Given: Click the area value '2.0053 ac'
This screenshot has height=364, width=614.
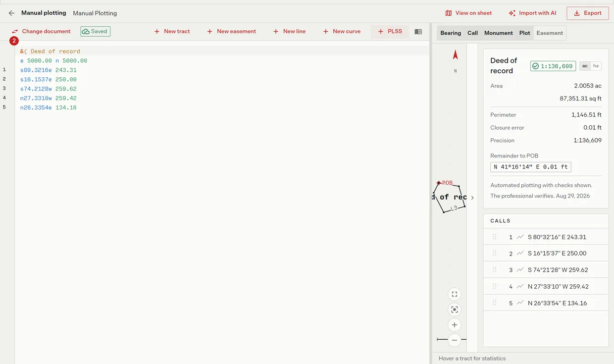Looking at the screenshot, I should [x=588, y=86].
